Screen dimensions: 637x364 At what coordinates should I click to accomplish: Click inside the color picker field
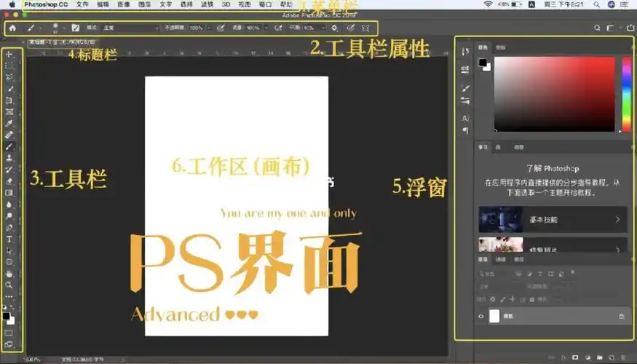point(555,94)
